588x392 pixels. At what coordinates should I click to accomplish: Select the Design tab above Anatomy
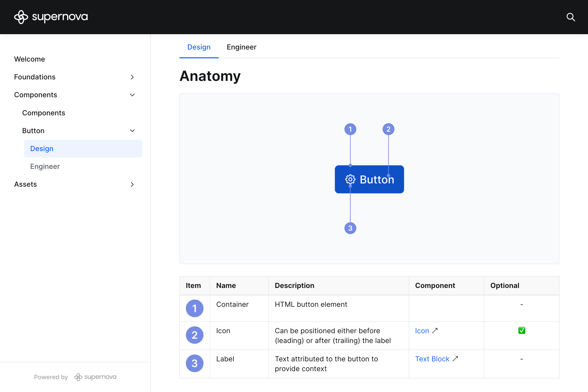click(199, 47)
